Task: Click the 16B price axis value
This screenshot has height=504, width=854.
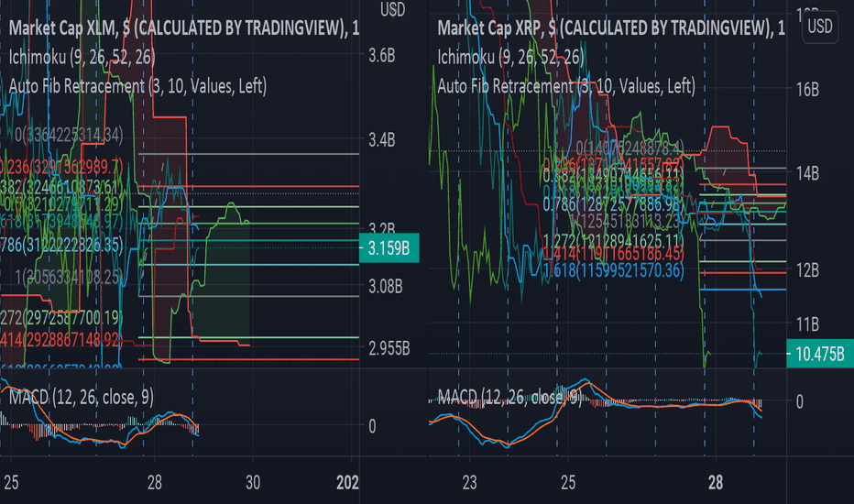Action: pos(807,90)
